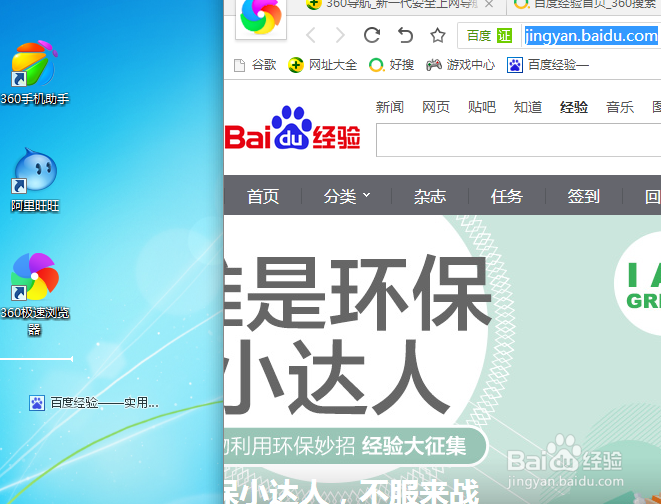Click the 音乐 link above search box
Viewport: 661px width, 504px height.
tap(620, 107)
